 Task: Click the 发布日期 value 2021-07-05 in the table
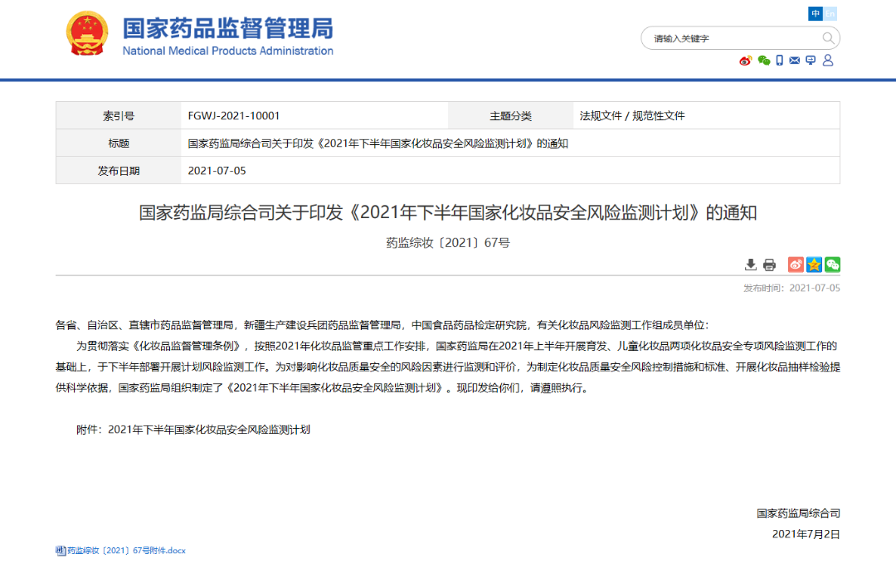(217, 171)
